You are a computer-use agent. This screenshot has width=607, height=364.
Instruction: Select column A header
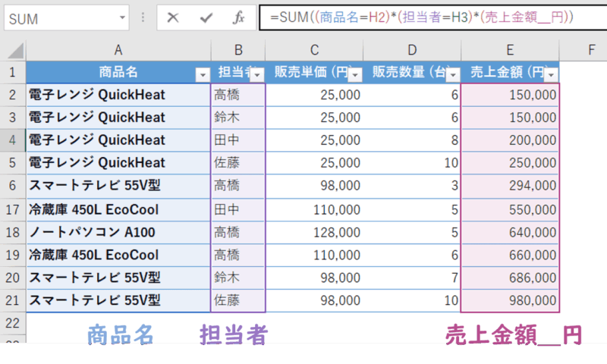(x=118, y=50)
